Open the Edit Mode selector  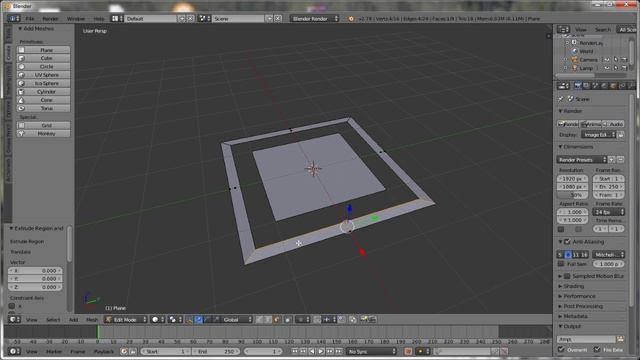pos(125,320)
